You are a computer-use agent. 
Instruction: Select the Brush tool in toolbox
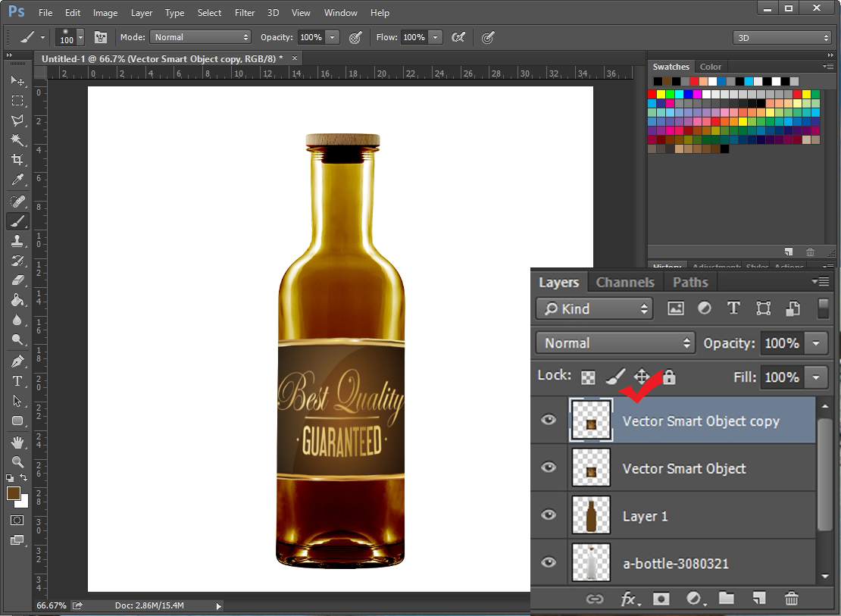click(x=17, y=220)
